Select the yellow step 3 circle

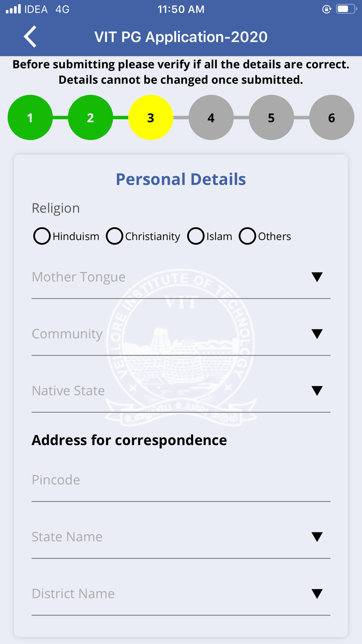(x=151, y=117)
